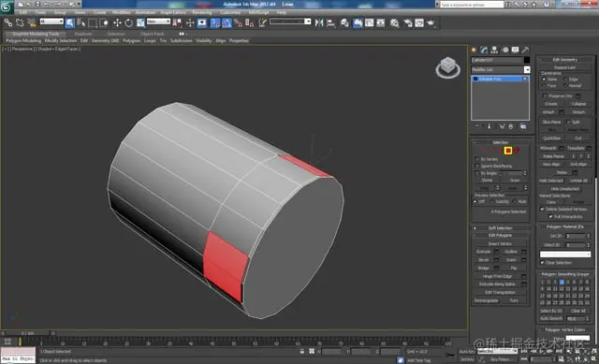
Task: Click the Bind to Space Warp icon
Action: pos(32,22)
